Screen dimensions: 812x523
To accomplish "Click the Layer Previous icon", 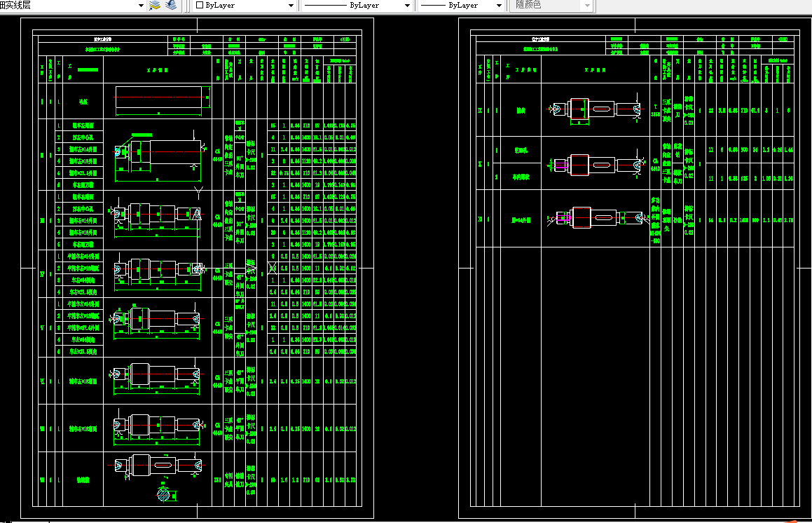I will tap(171, 5).
